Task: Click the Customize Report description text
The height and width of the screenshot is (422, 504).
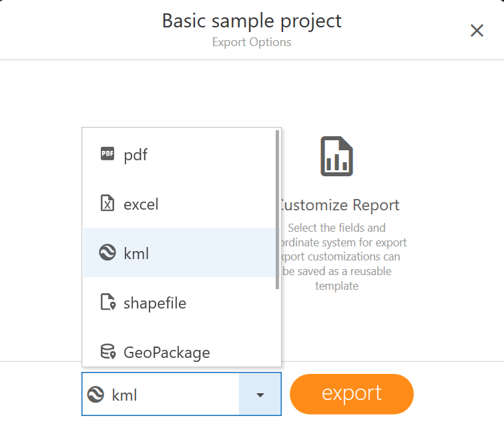Action: pos(342,257)
